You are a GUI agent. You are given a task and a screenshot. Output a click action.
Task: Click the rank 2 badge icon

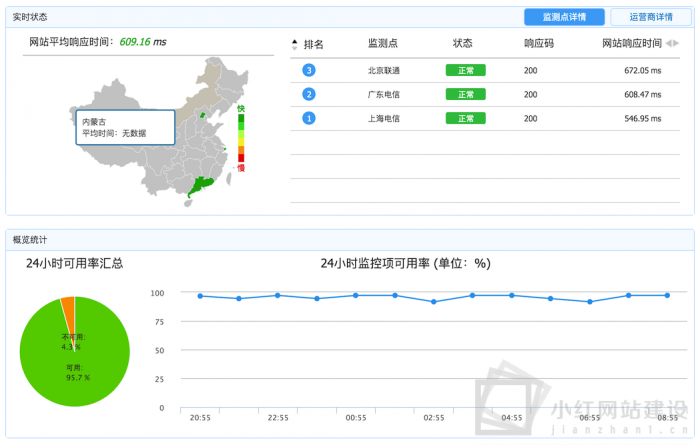pos(309,94)
